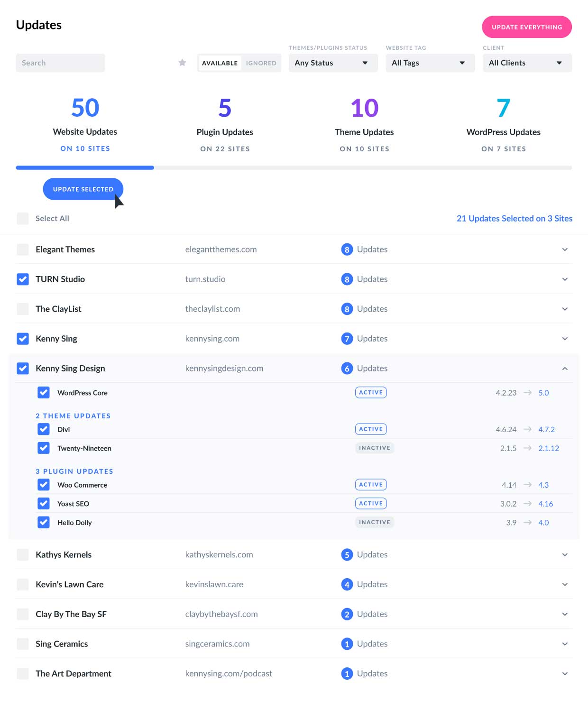588x702 pixels.
Task: Click the Inactive status pill for Hello Dolly
Action: click(x=375, y=522)
